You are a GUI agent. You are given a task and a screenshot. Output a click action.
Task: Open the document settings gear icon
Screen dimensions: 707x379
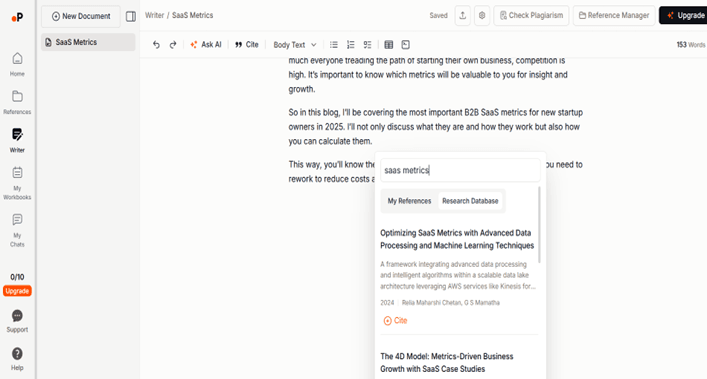482,15
